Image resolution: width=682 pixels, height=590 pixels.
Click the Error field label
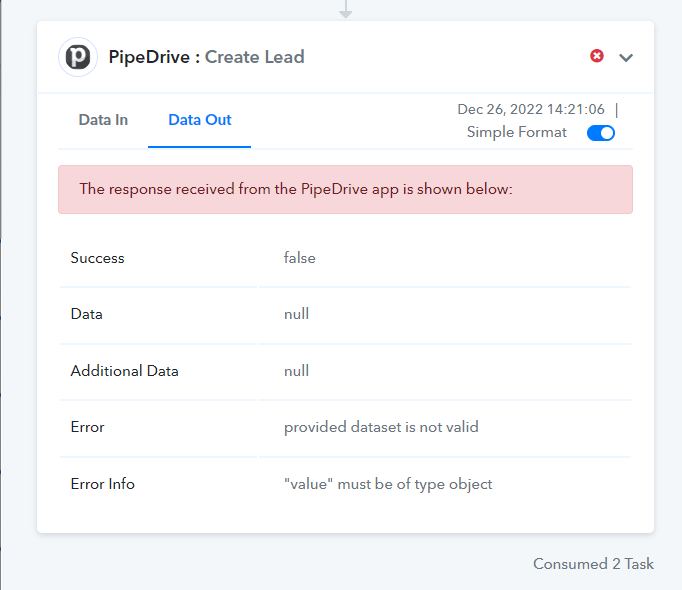[x=87, y=427]
